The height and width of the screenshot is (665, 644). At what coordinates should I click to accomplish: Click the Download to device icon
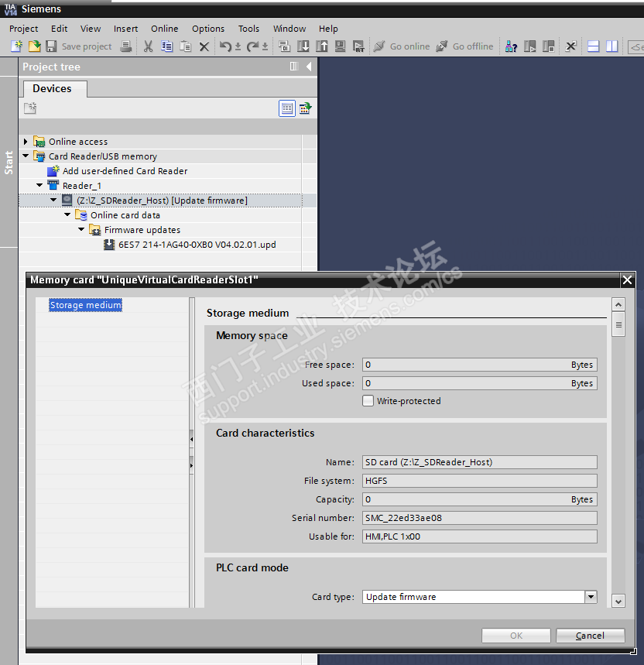coord(303,46)
